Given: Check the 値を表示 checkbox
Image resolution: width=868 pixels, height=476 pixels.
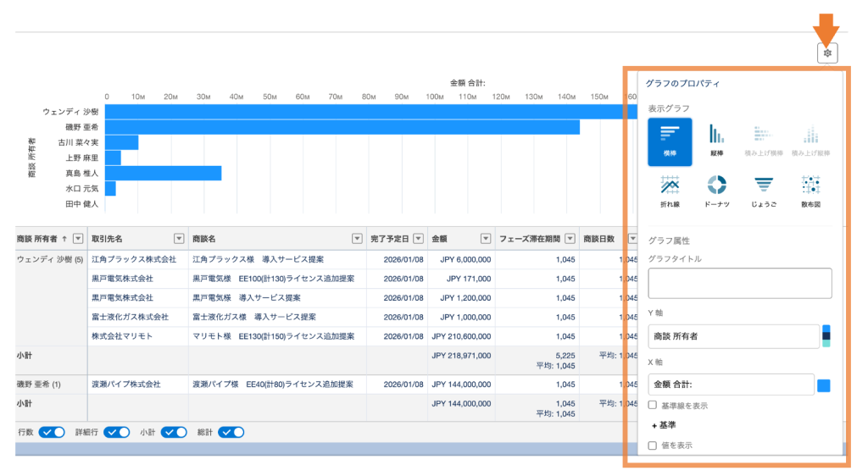Looking at the screenshot, I should [652, 445].
